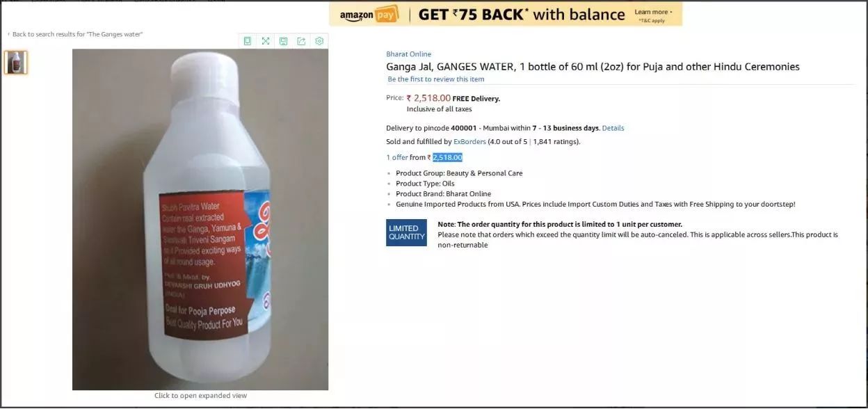Click the save floppy disk icon
Viewport: 868px width, 409px height.
tap(283, 41)
